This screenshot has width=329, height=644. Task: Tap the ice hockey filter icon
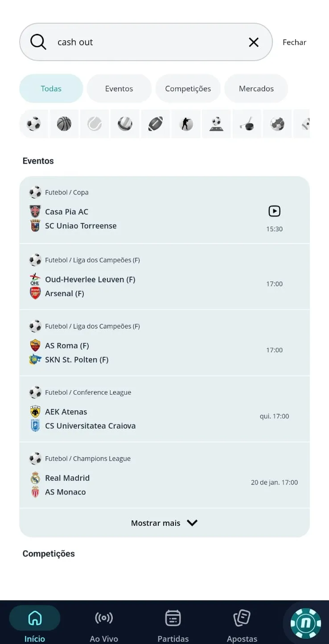click(247, 124)
